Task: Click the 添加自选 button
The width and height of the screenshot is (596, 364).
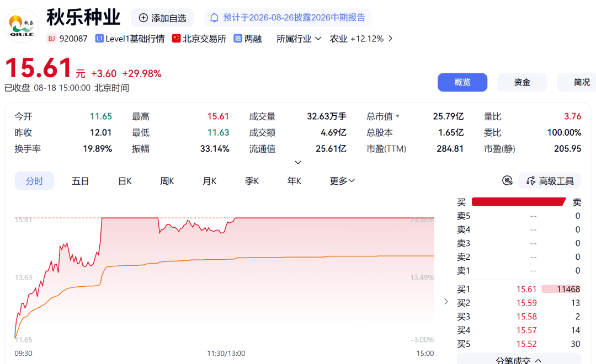Action: click(162, 18)
